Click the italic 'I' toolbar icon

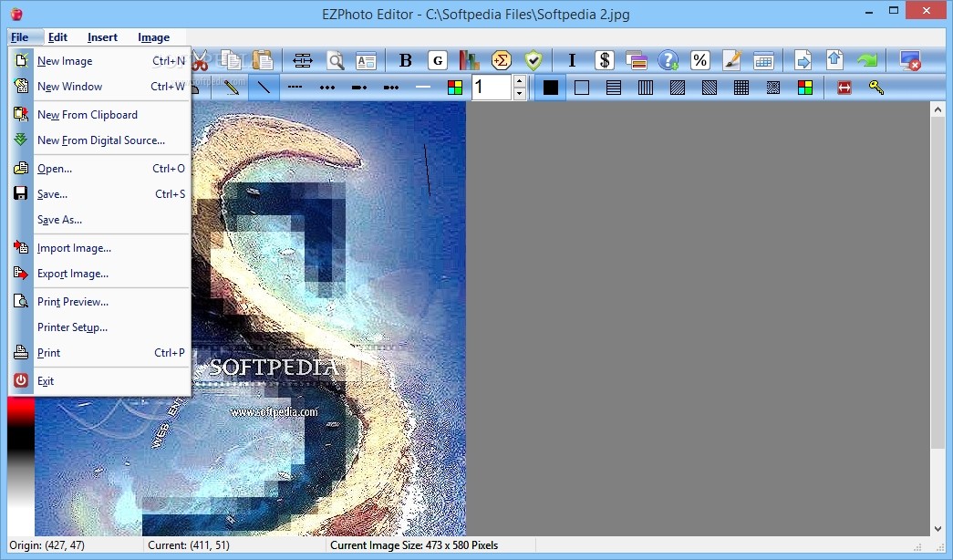572,60
